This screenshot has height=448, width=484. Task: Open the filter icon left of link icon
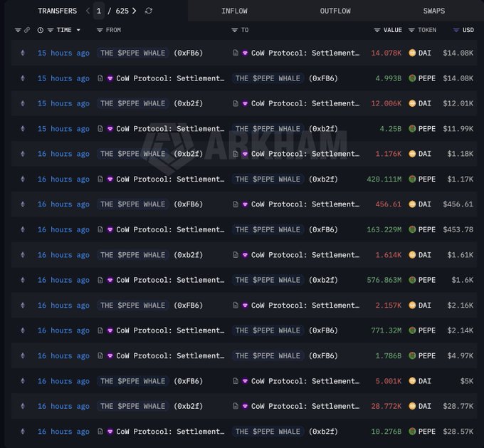tap(18, 30)
